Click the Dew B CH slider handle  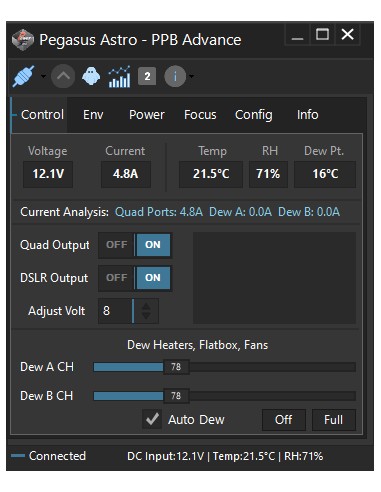coord(176,396)
